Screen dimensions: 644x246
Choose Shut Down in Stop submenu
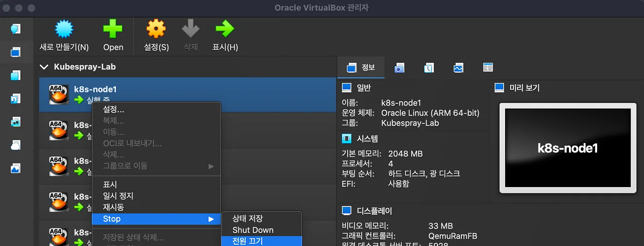pyautogui.click(x=261, y=230)
